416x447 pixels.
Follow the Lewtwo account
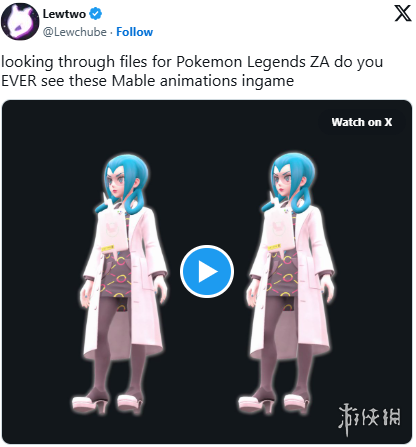tap(134, 32)
